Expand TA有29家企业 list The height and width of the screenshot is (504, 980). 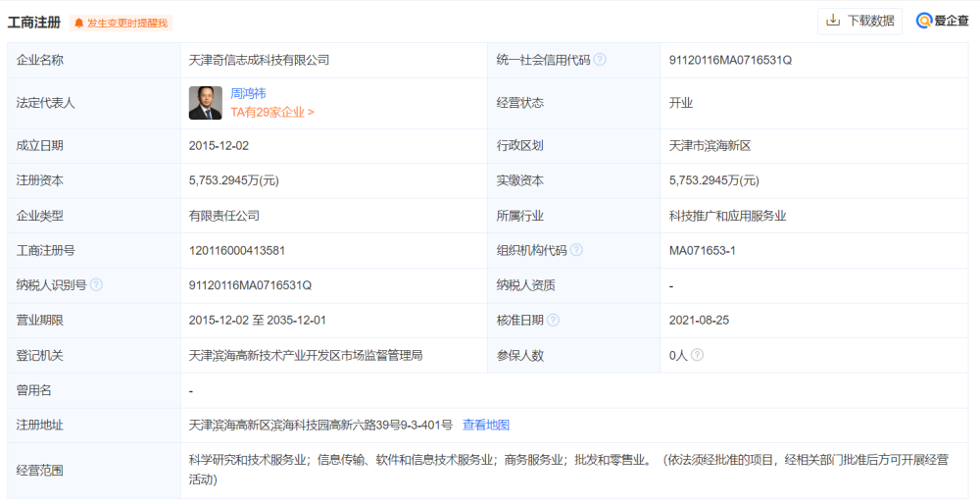pos(272,113)
